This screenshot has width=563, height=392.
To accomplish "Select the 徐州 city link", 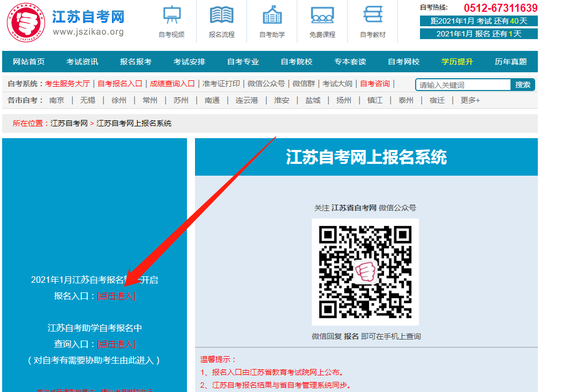I will [x=119, y=100].
